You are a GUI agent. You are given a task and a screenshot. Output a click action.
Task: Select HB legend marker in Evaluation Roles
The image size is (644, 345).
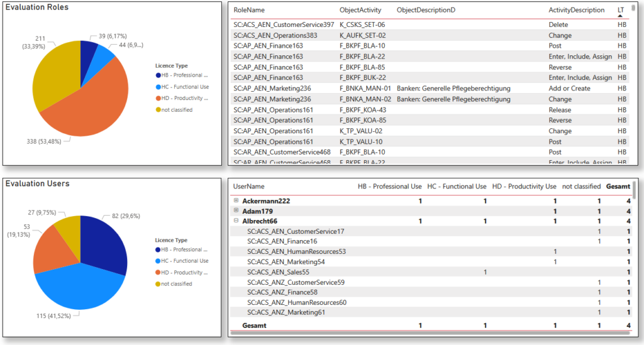pyautogui.click(x=158, y=76)
